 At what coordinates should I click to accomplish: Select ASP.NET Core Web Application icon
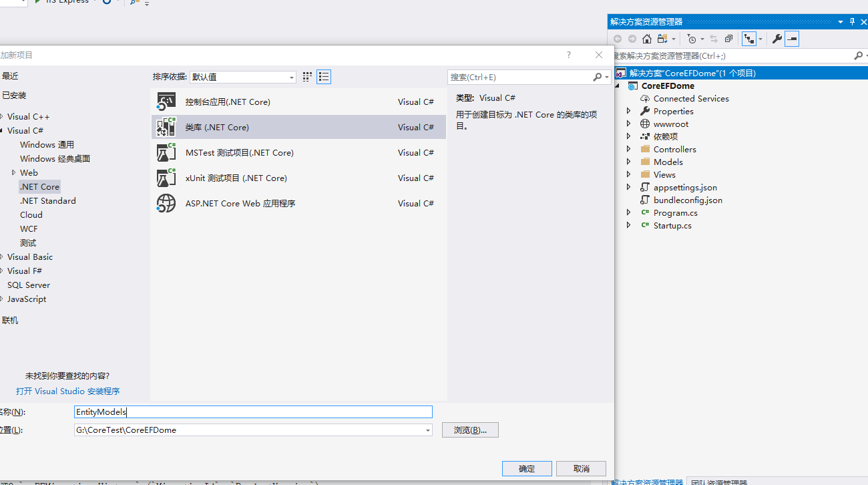[166, 203]
